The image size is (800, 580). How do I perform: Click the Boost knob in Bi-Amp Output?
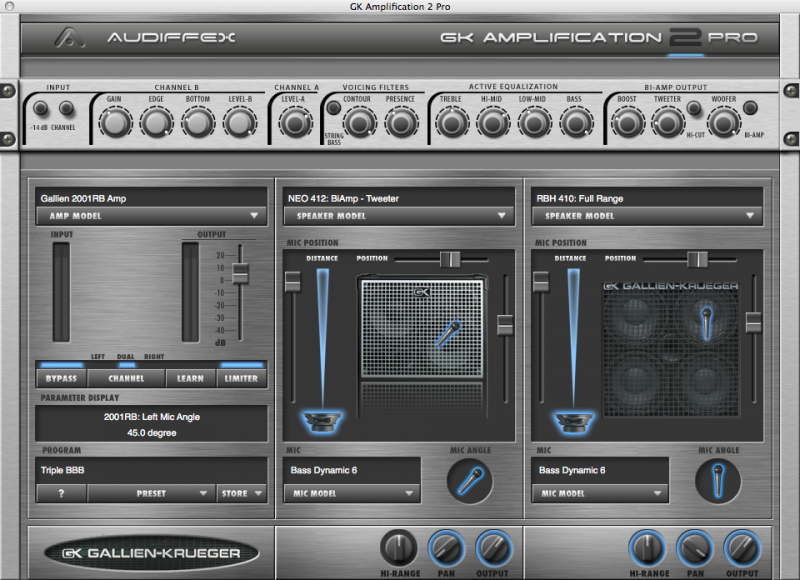pyautogui.click(x=628, y=123)
